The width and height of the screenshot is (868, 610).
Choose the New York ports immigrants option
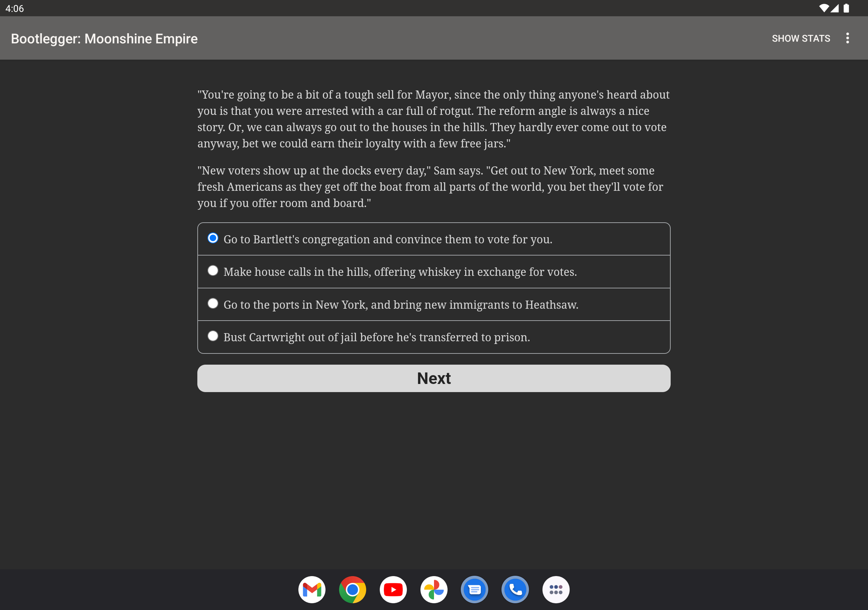pos(434,304)
